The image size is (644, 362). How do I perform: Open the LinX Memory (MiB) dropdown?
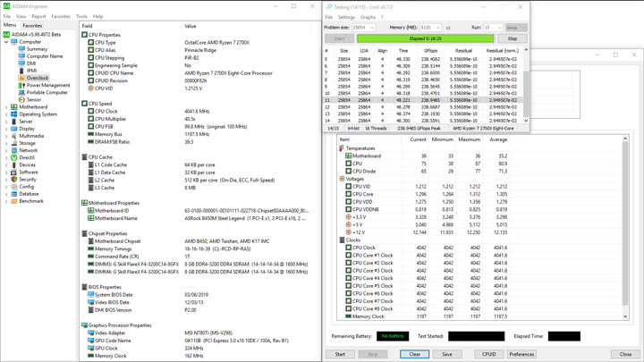pos(430,28)
